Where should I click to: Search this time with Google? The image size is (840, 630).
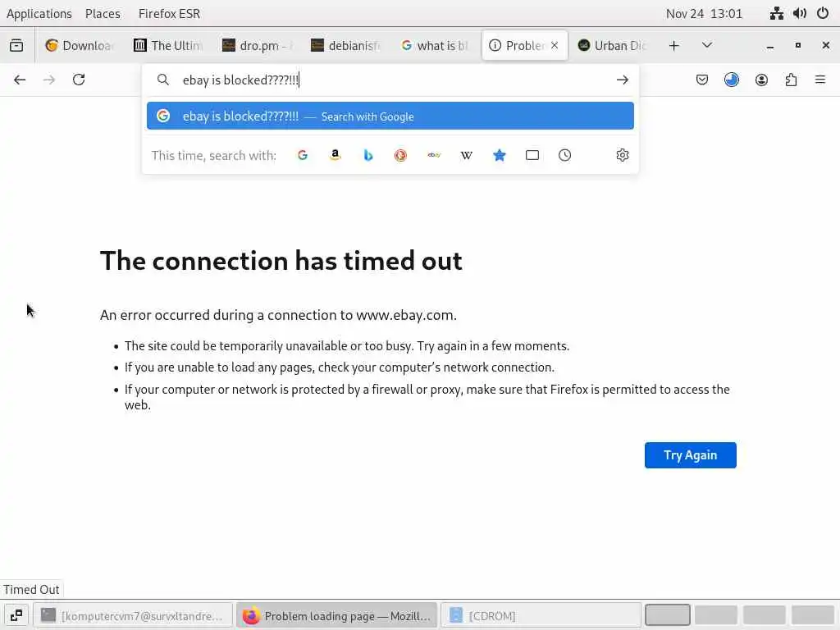(303, 155)
